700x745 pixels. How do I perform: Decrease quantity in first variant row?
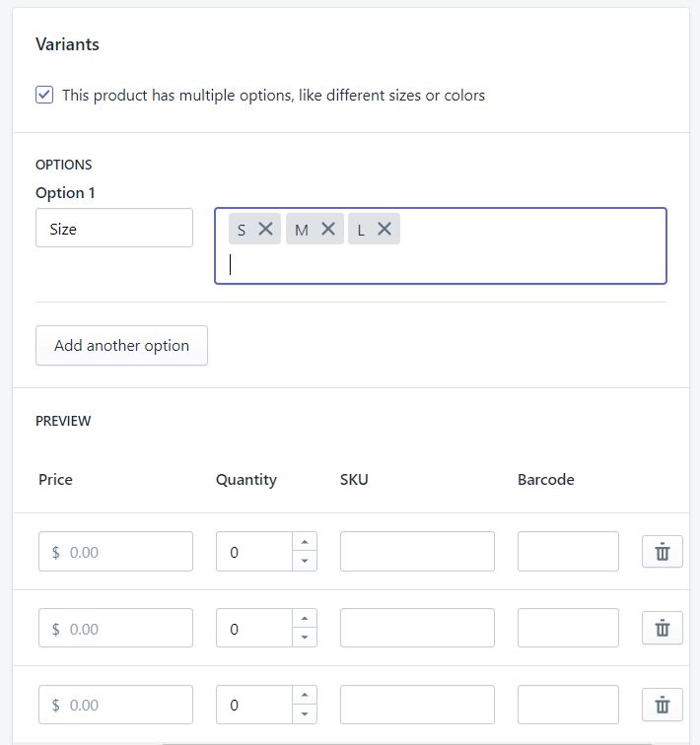[x=305, y=561]
